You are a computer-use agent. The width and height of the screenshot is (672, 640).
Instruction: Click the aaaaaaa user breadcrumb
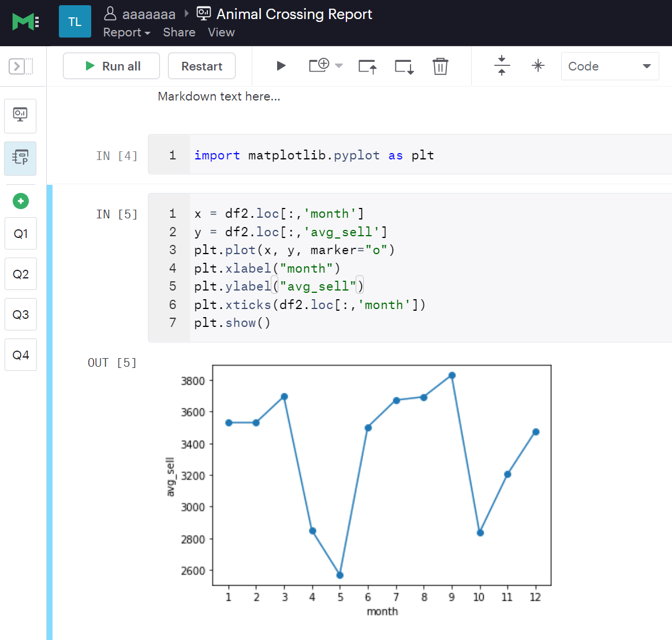click(140, 14)
